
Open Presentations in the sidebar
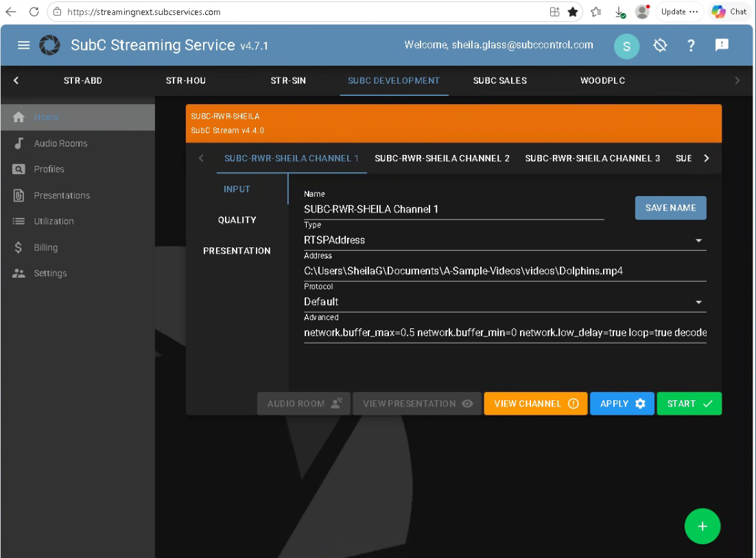[x=78, y=195]
